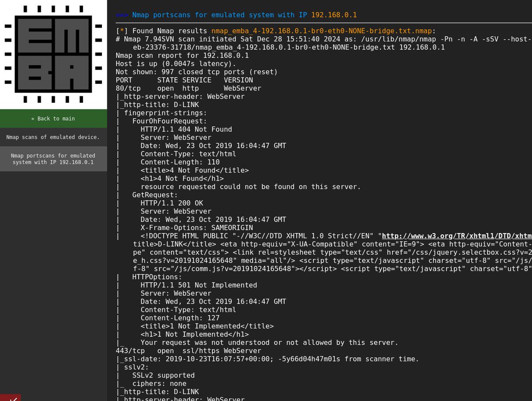Viewport: 532px width, 401px height.
Task: Click "Content-Length: 110" line
Action: 180,162
